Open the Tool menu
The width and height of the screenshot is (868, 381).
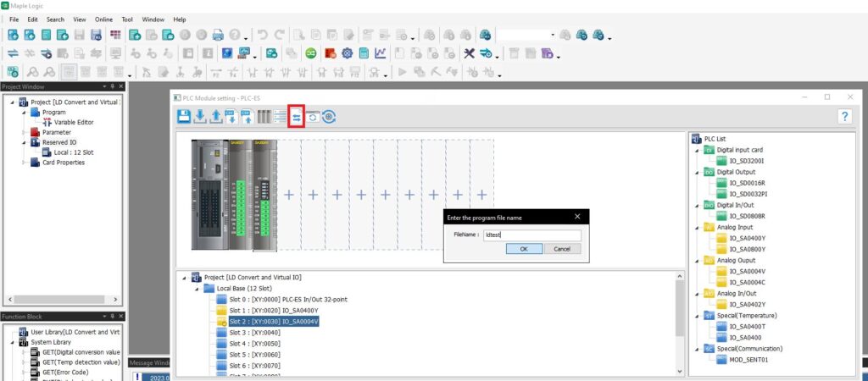coord(127,19)
